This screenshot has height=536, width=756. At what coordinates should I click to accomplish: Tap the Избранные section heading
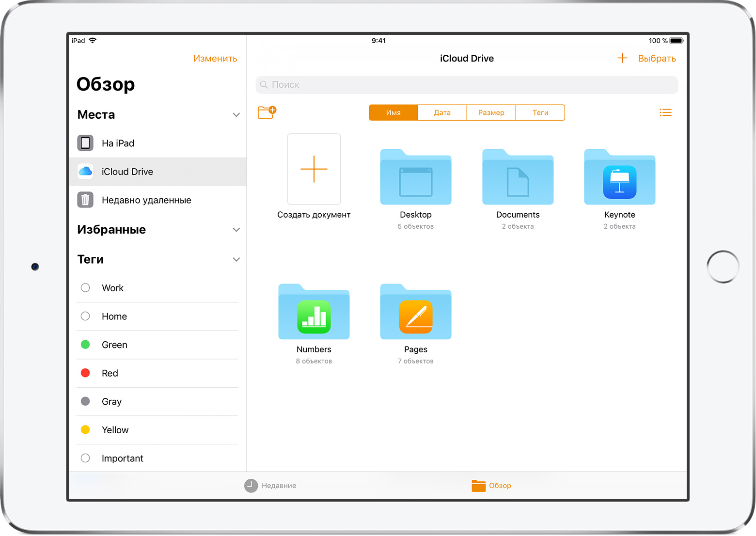111,230
